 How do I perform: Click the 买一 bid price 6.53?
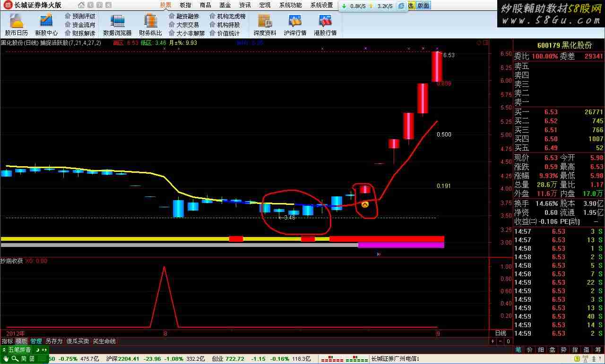click(x=551, y=112)
